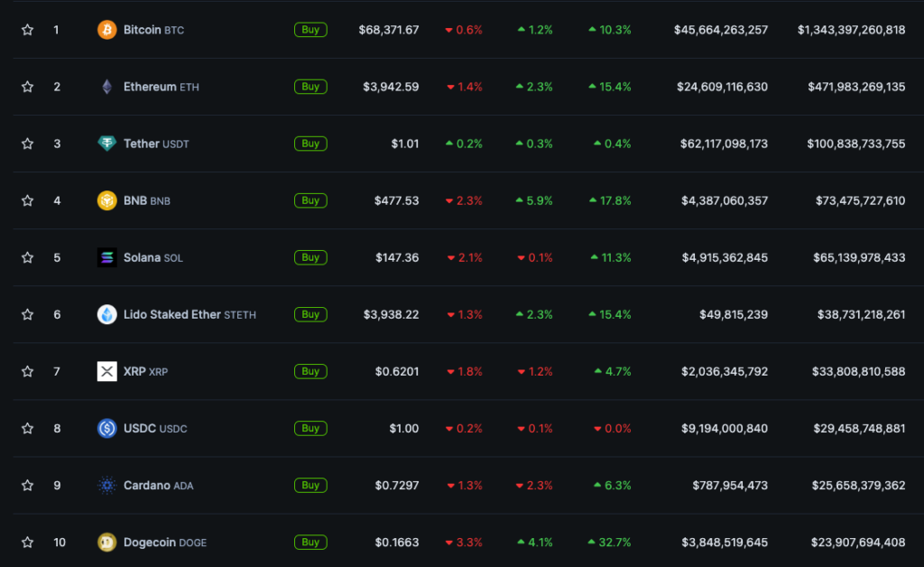Viewport: 924px width, 567px height.
Task: Click the Bitcoin logo icon
Action: [106, 30]
